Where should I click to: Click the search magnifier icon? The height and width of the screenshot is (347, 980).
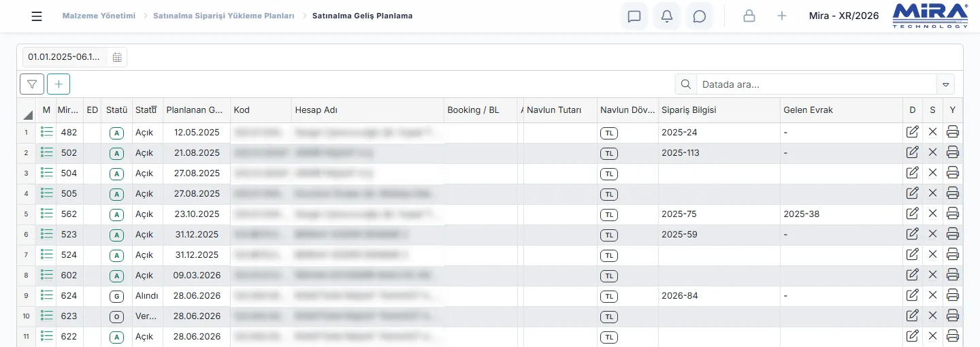[x=685, y=84]
